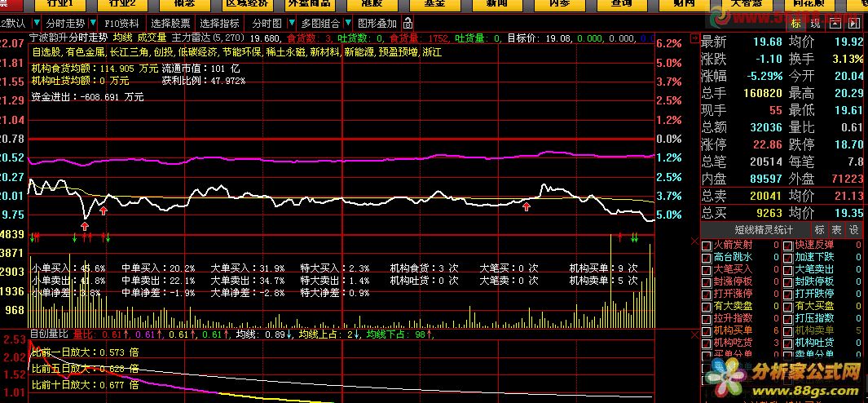Toggle 机构吃货 checkbox
This screenshot has width=868, height=403.
(707, 343)
